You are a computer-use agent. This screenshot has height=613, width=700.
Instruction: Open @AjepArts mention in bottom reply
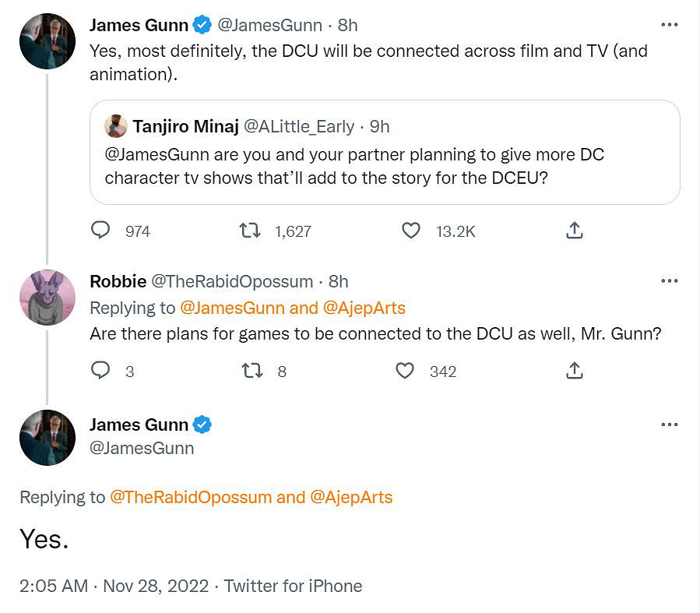pos(350,497)
